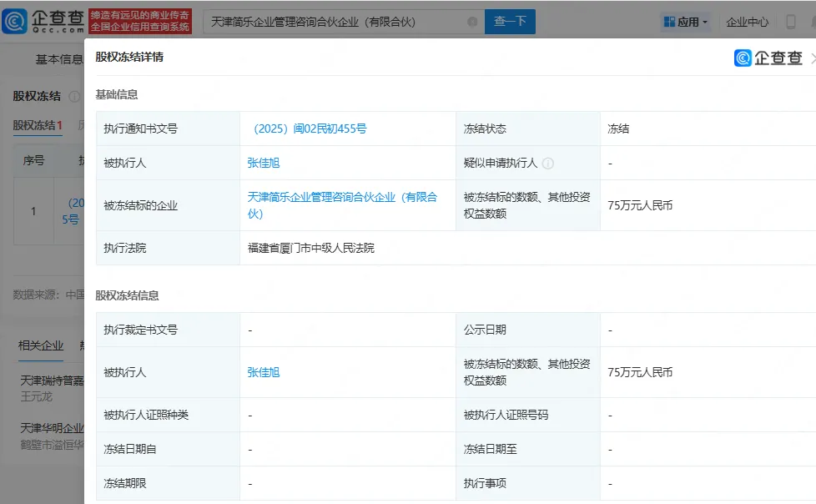Image resolution: width=816 pixels, height=504 pixels.
Task: Open the 天津简乐企业管理咨询合伙企业 company link
Action: 342,205
